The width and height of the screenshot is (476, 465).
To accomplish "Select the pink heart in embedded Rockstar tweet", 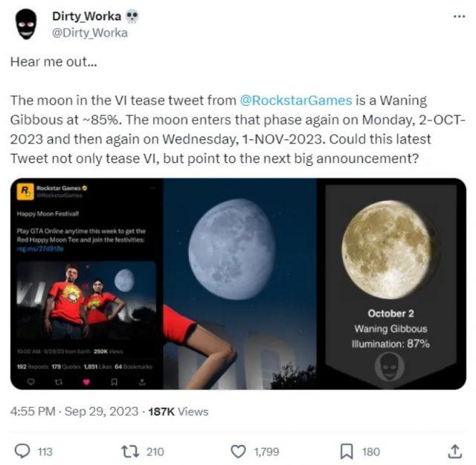I will (x=86, y=382).
